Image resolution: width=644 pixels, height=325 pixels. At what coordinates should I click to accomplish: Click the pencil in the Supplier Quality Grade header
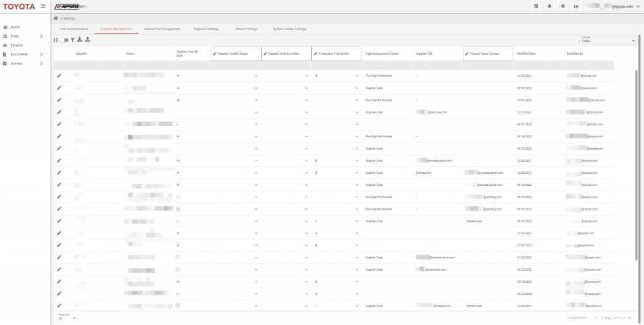(214, 54)
